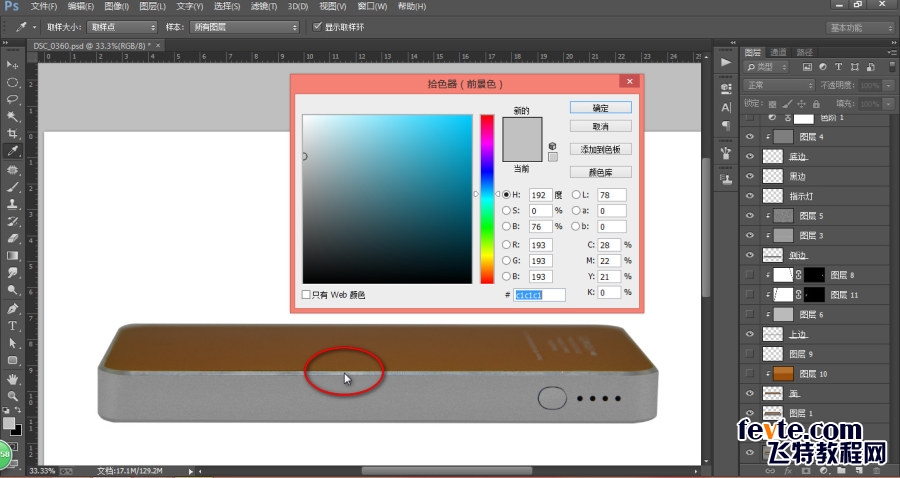This screenshot has height=478, width=900.
Task: Select the Pen tool
Action: (x=12, y=308)
